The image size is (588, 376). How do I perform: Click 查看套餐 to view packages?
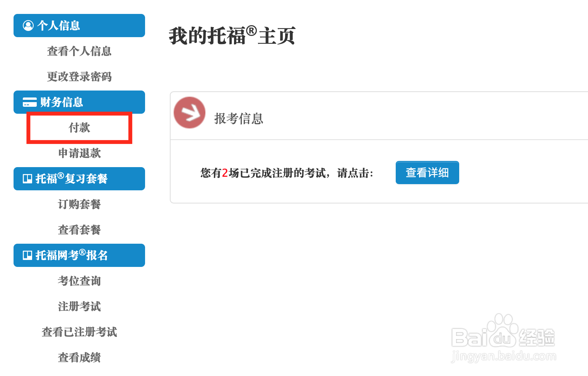click(79, 230)
